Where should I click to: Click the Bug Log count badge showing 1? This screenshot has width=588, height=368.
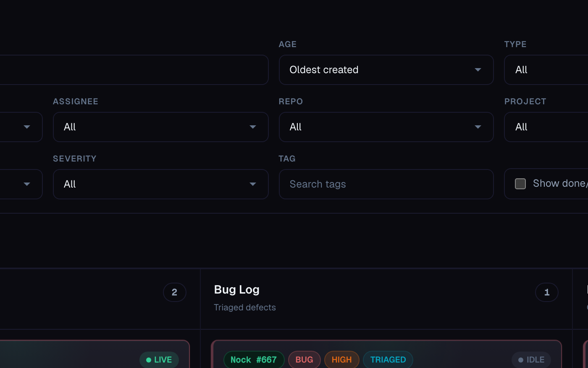(x=547, y=292)
